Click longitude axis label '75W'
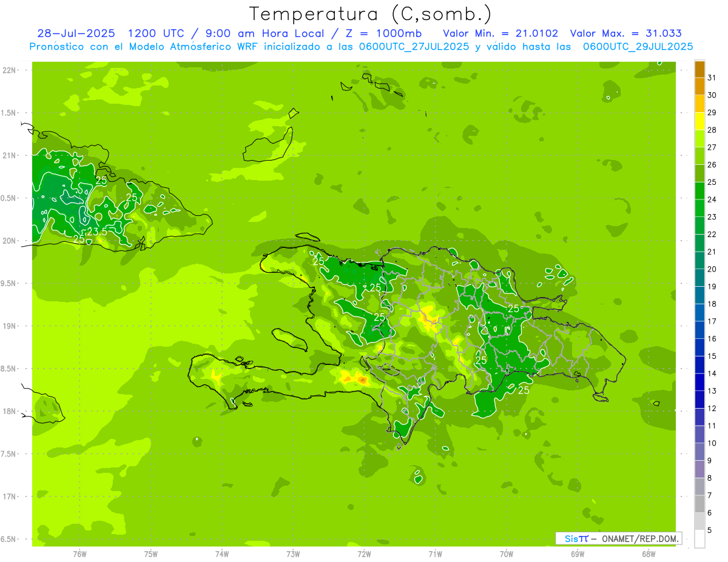The image size is (728, 562). (x=151, y=554)
